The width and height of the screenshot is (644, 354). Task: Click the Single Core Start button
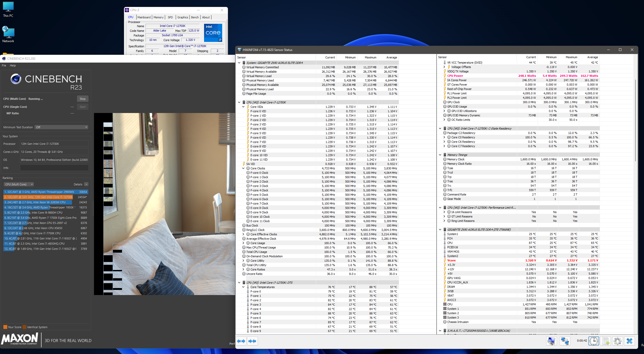(x=83, y=107)
